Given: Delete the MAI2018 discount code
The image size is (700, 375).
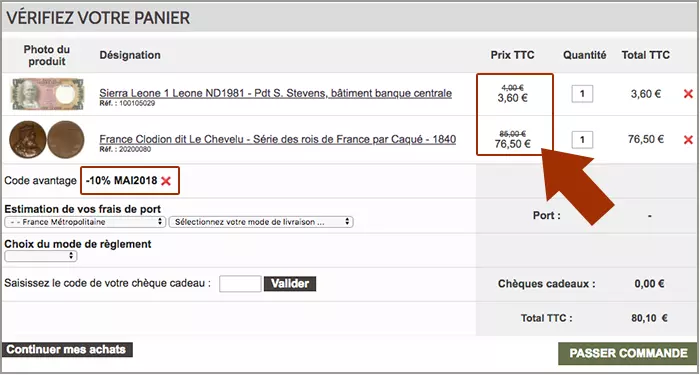Looking at the screenshot, I should coord(166,181).
